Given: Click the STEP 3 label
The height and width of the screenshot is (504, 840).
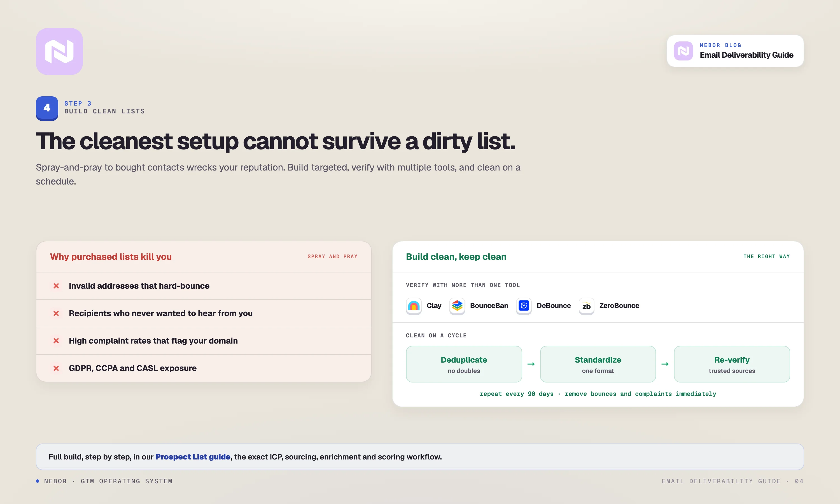Looking at the screenshot, I should (x=78, y=103).
